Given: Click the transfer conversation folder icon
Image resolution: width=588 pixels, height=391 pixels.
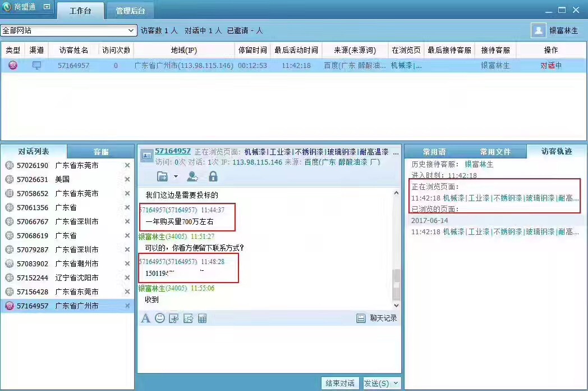Looking at the screenshot, I should [162, 176].
